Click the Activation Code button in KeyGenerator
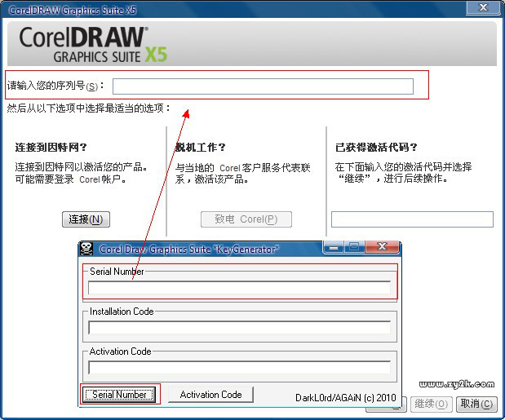Viewport: 505px width, 420px height. pos(211,395)
